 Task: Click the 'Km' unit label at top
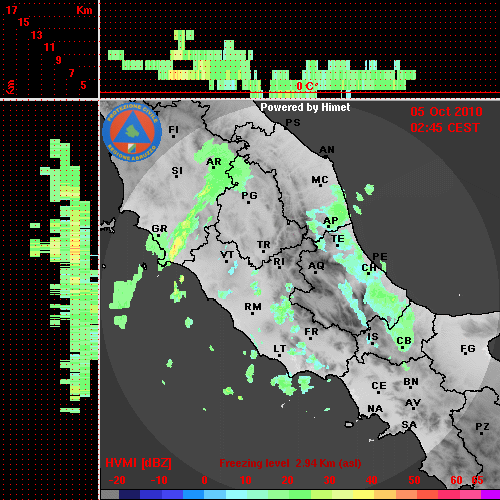[84, 10]
